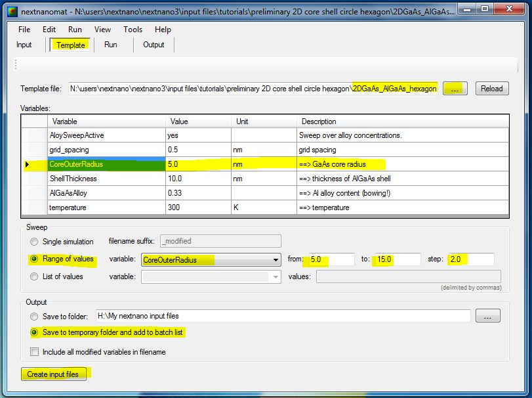The image size is (532, 398).
Task: Click the step field showing 2.0
Action: coord(470,259)
